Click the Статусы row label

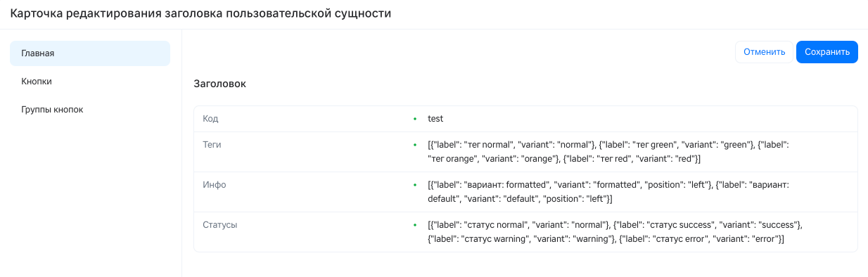[x=219, y=225]
